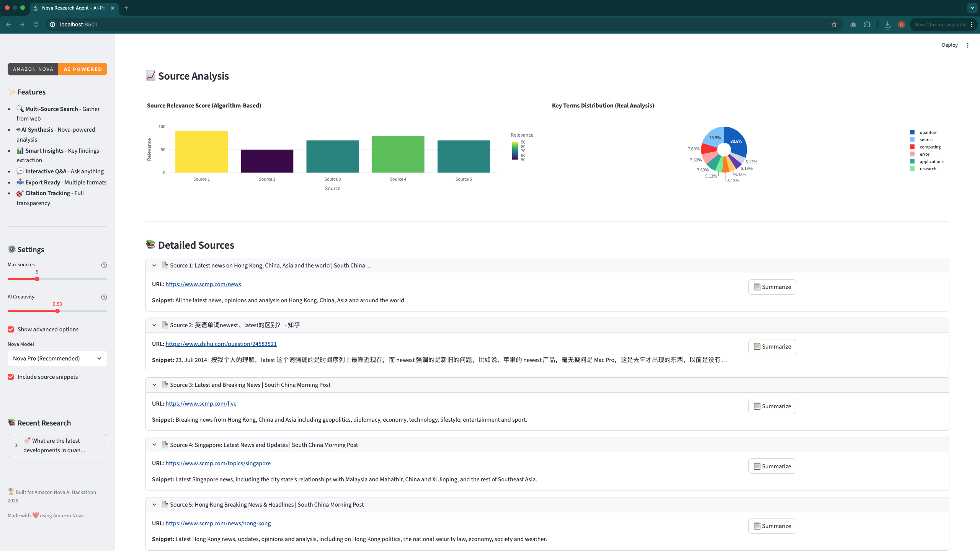This screenshot has width=980, height=551.
Task: Click the site information icon
Action: tap(52, 24)
